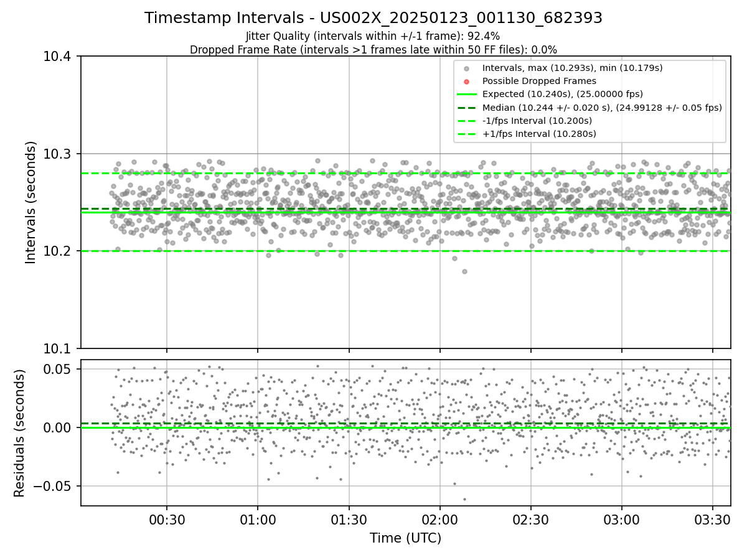Click the gray dot marker beside the Intervals legend entry
Viewport: 747px width, 560px height.
(x=467, y=68)
